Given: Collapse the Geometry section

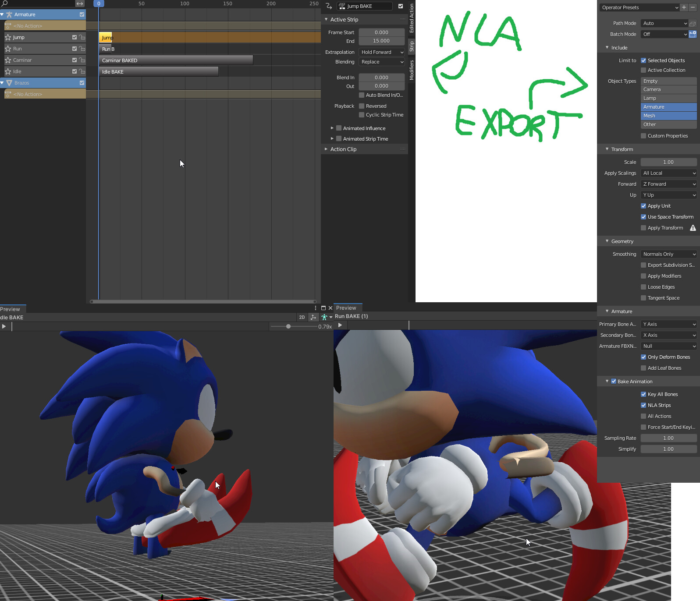Looking at the screenshot, I should [607, 241].
